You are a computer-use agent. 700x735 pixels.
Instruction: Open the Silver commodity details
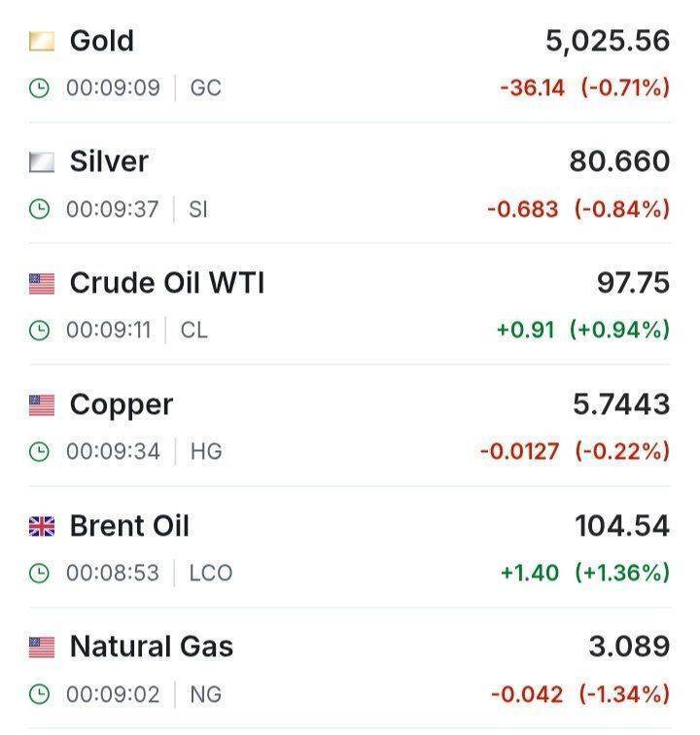click(109, 161)
